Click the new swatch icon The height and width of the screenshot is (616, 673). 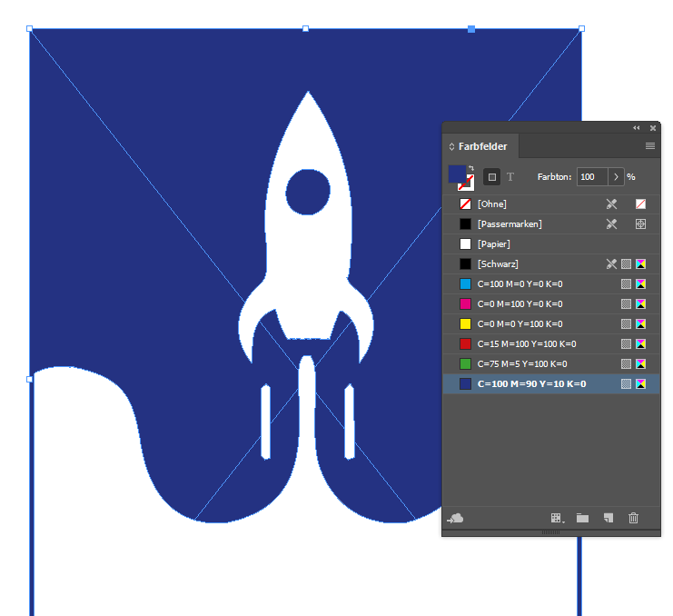point(609,518)
